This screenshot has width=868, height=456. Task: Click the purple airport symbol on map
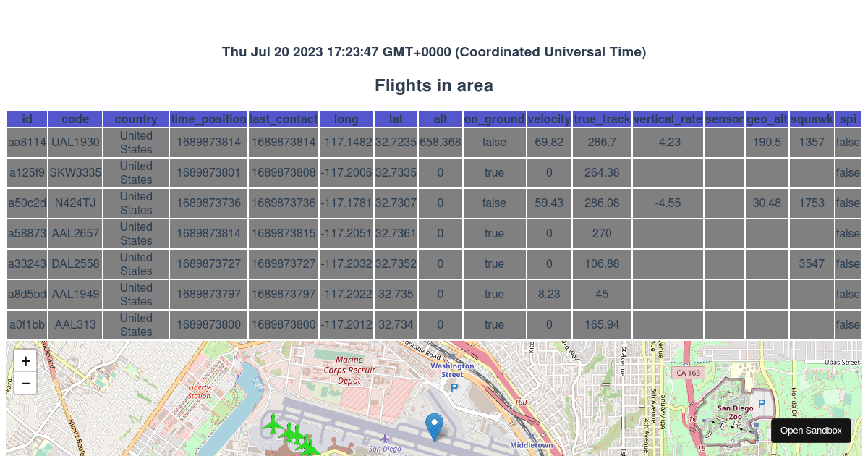point(385,438)
